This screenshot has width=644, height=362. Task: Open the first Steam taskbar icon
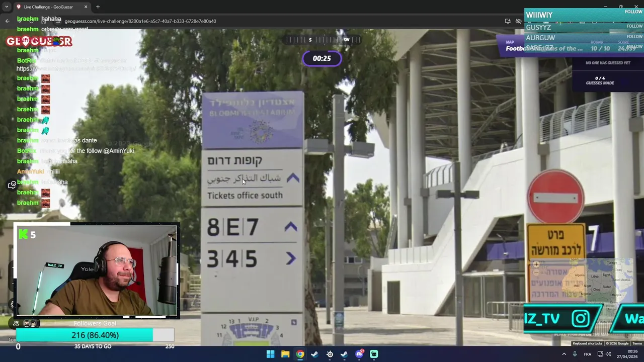tap(314, 354)
